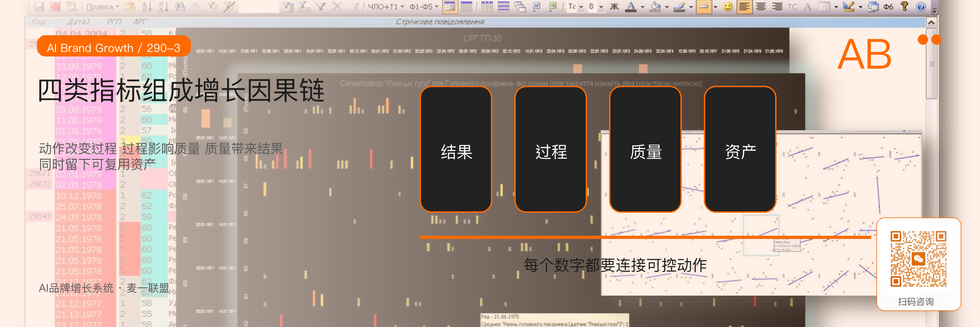
Task: Export to Excel spreadsheet icon
Action: click(x=553, y=7)
